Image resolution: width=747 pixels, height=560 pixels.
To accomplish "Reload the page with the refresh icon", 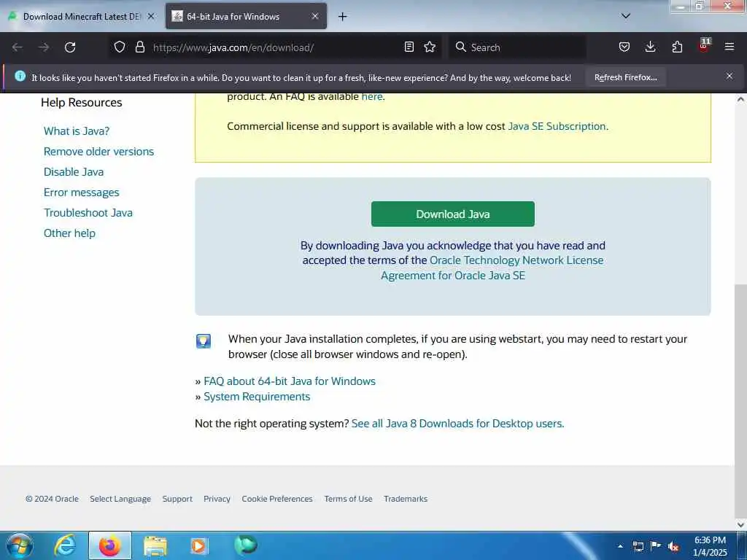I will coord(70,47).
